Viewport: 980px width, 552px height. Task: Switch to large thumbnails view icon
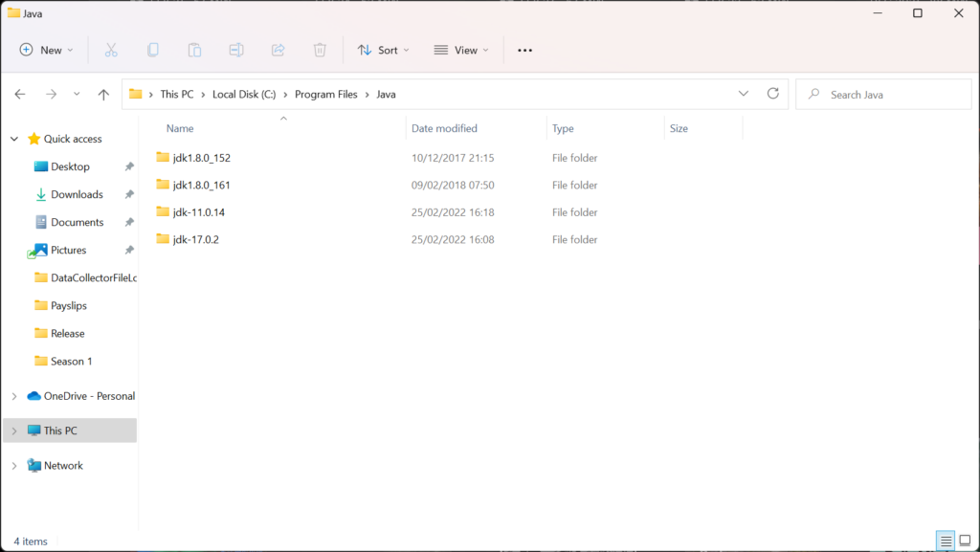[965, 541]
